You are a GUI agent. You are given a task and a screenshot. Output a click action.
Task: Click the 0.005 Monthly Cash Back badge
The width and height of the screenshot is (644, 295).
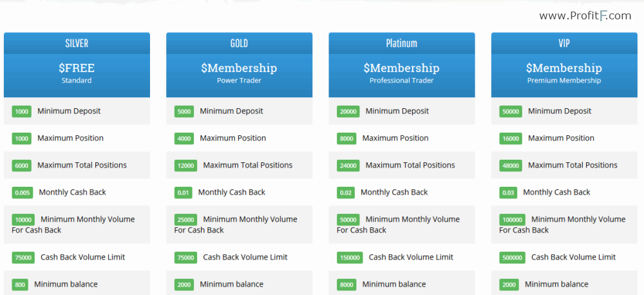[x=22, y=193]
